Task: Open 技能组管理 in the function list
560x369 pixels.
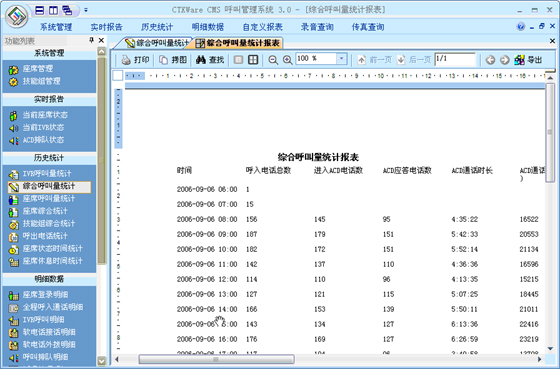Action: click(x=41, y=81)
